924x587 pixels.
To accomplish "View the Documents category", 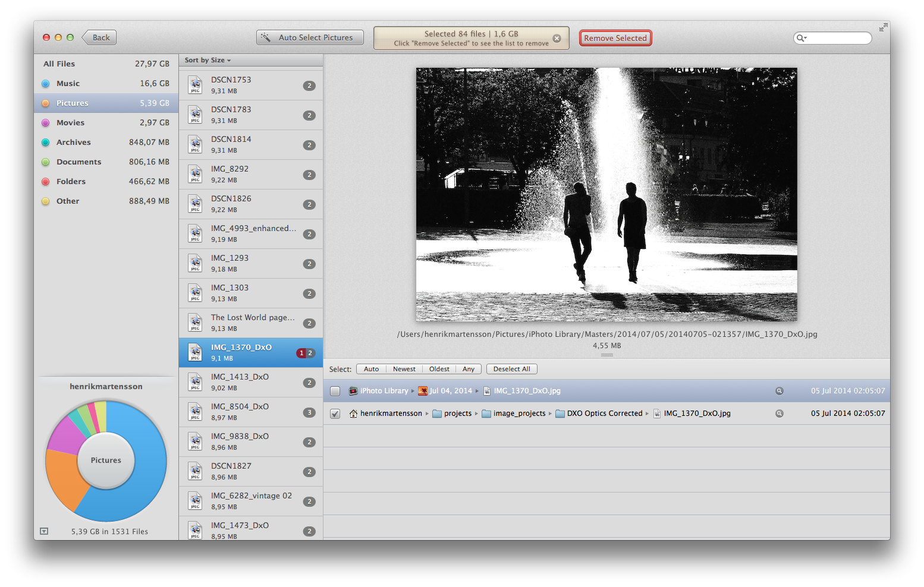I will tap(106, 162).
